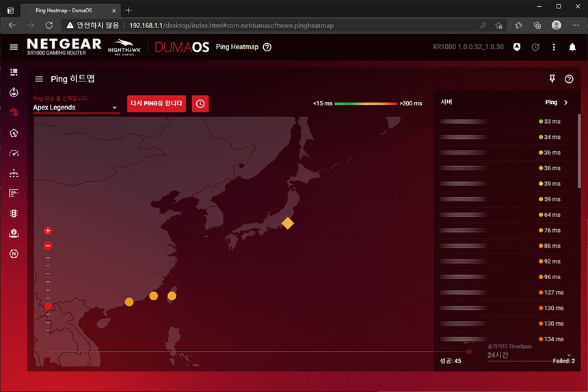Select the server row with 96 ms
Viewport: 588px width, 392px height.
(x=505, y=277)
